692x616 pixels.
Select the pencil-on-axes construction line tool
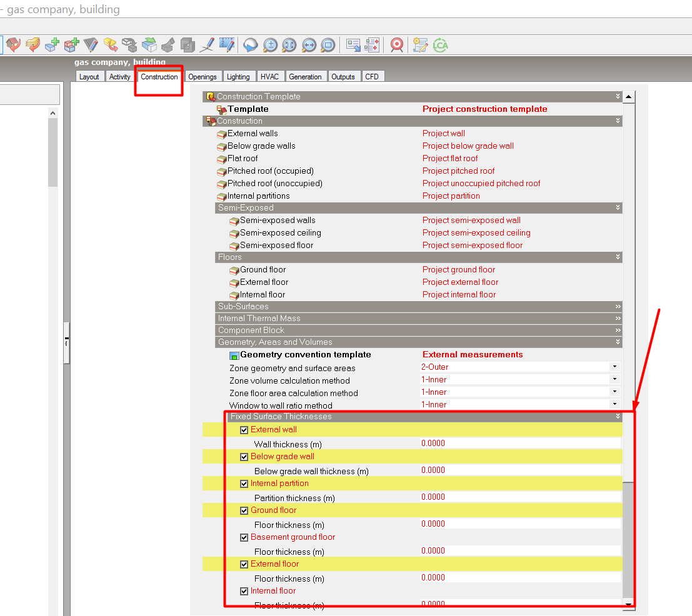(207, 44)
